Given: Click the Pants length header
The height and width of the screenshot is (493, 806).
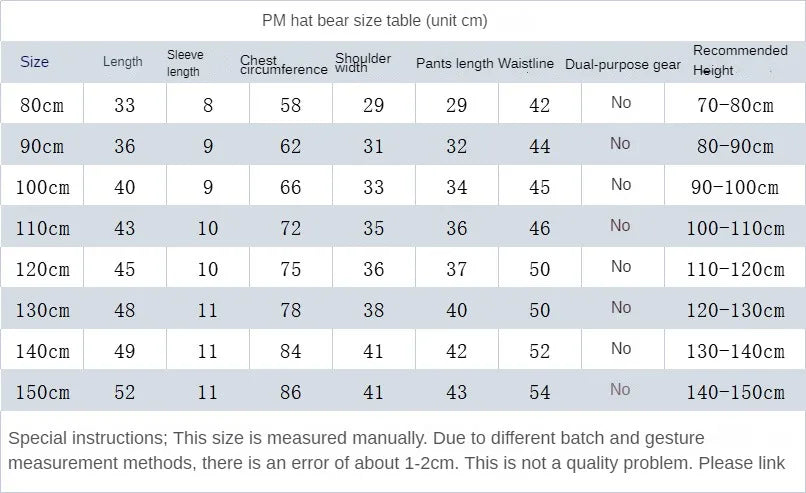Looking at the screenshot, I should pyautogui.click(x=454, y=64).
